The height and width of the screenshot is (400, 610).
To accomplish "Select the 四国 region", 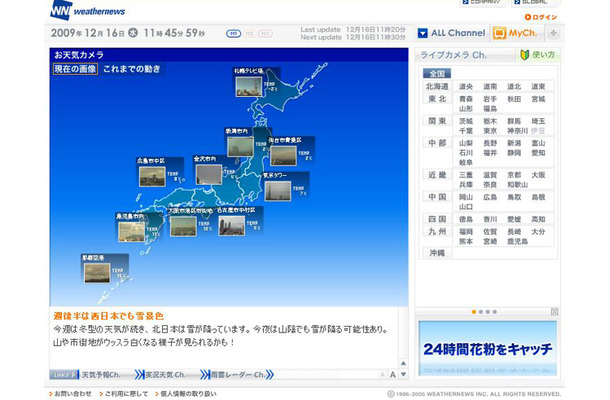I will pyautogui.click(x=437, y=219).
